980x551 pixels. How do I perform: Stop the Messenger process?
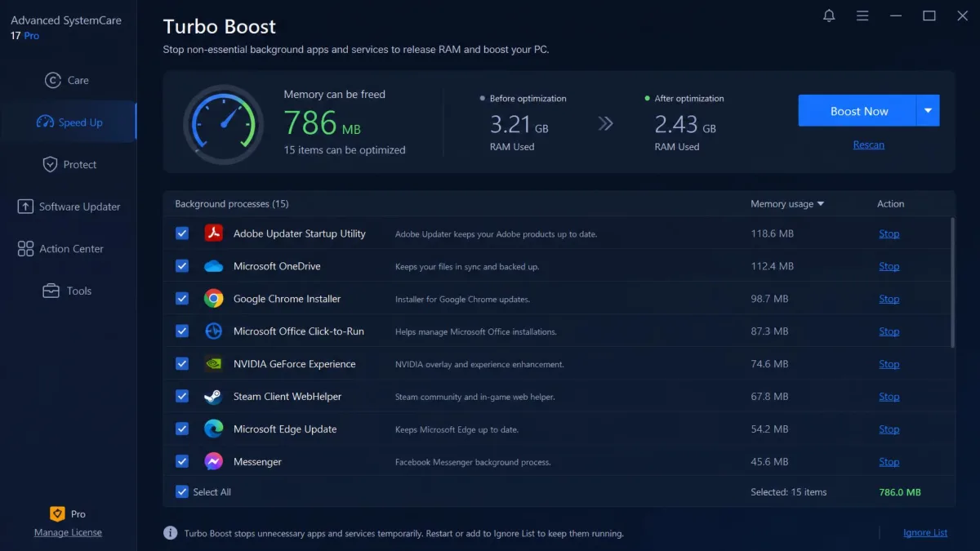tap(889, 462)
